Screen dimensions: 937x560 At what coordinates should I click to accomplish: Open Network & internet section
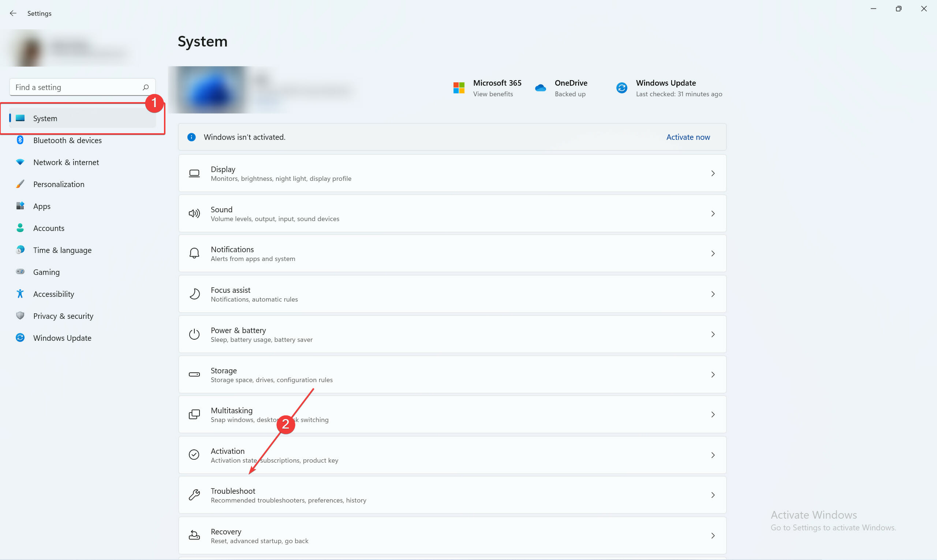[x=82, y=162]
